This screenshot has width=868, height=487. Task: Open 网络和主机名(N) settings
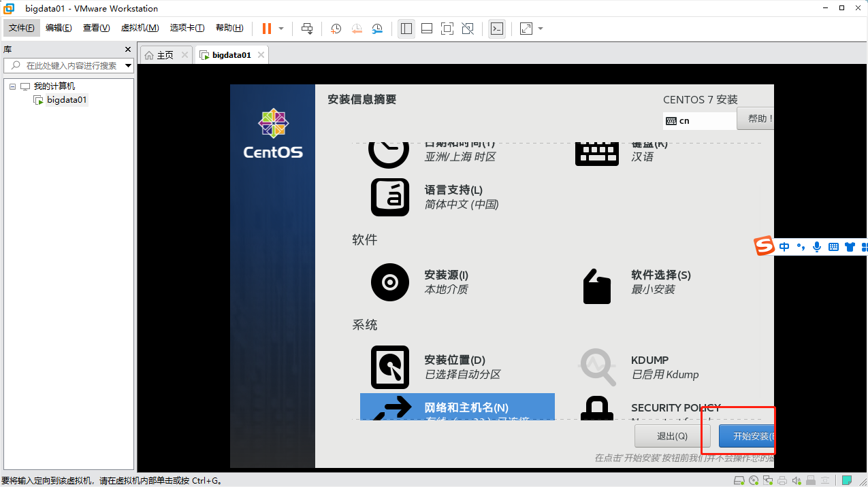click(457, 407)
